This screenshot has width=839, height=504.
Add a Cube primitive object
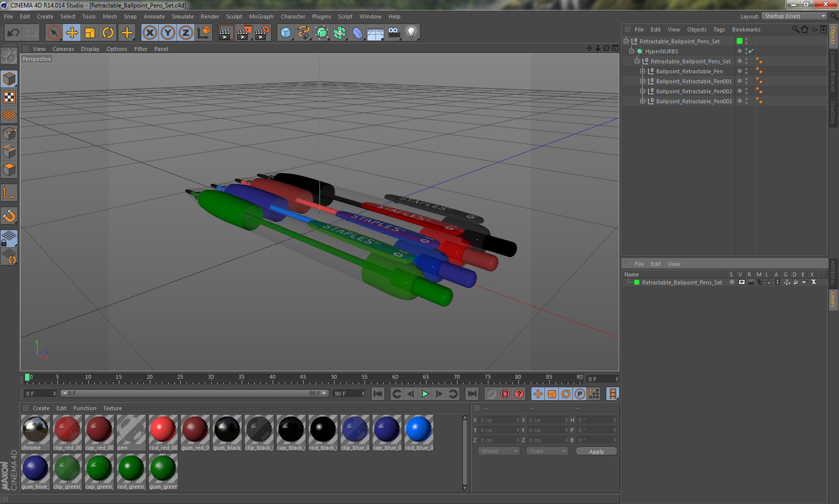[286, 33]
